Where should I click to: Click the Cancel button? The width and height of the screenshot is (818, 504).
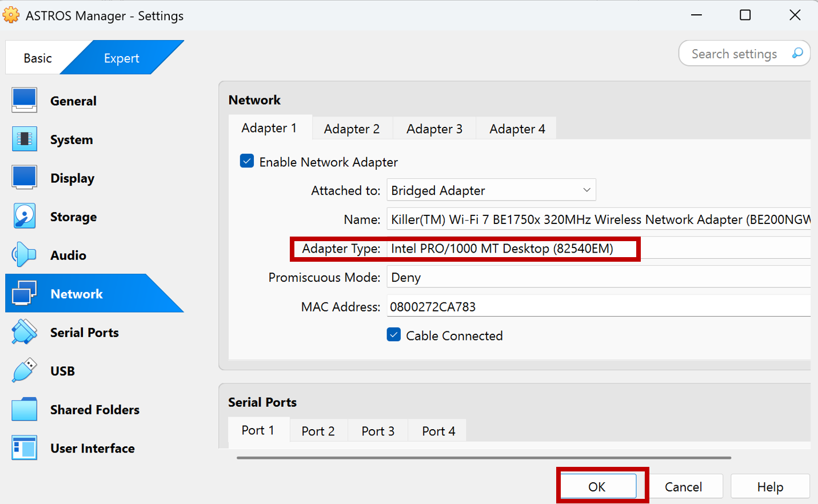(683, 487)
